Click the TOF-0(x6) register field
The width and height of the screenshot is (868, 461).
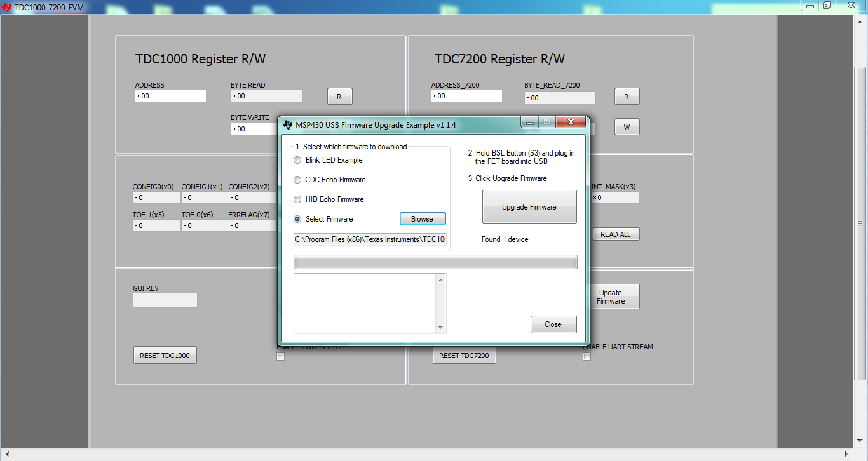[x=205, y=225]
